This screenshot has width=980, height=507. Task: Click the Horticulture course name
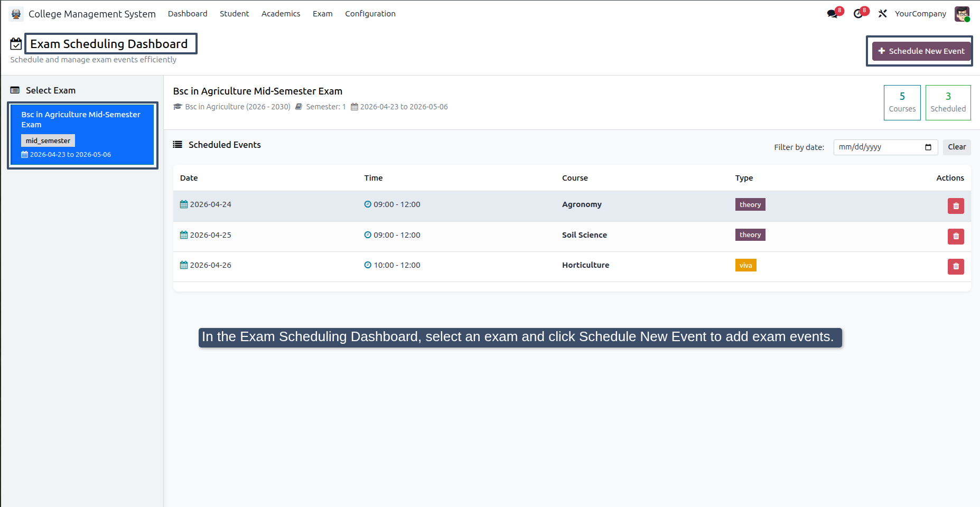click(585, 265)
